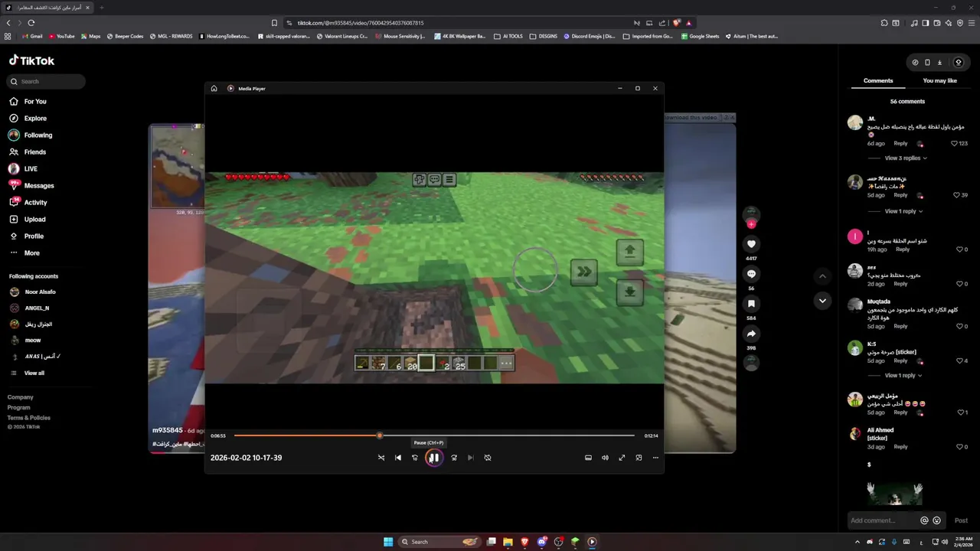The image size is (980, 551).
Task: Expand View 1 reply under Hassan's comment
Action: (x=903, y=211)
